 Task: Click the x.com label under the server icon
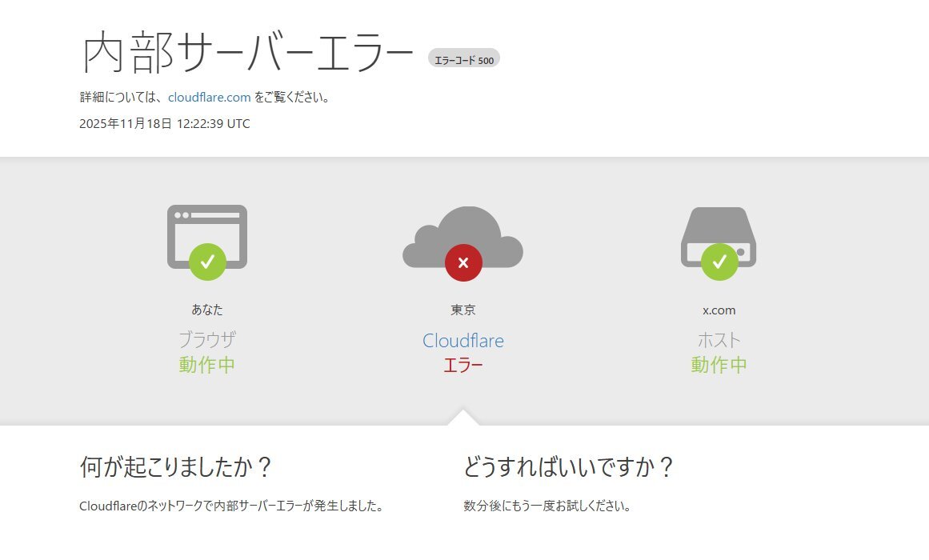(719, 309)
